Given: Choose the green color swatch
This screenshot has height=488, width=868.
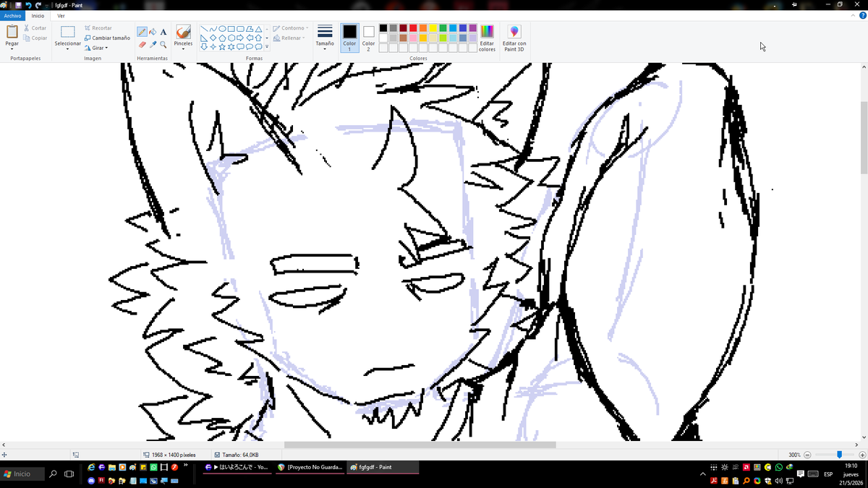Looking at the screenshot, I should [x=443, y=28].
